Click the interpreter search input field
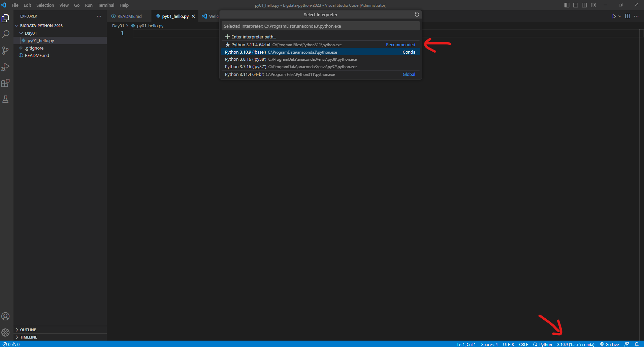The height and width of the screenshot is (347, 644). (x=321, y=26)
